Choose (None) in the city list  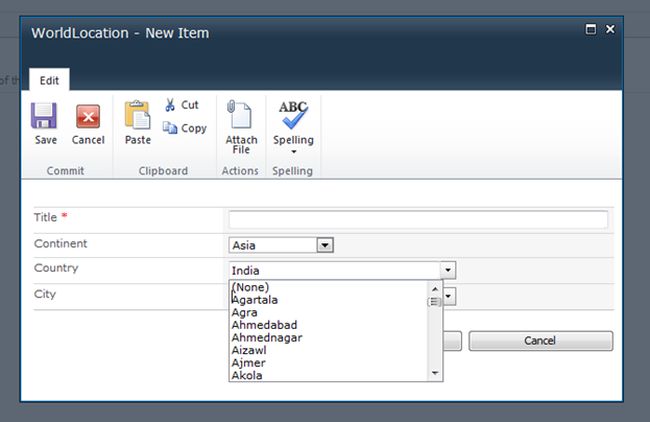pos(250,287)
